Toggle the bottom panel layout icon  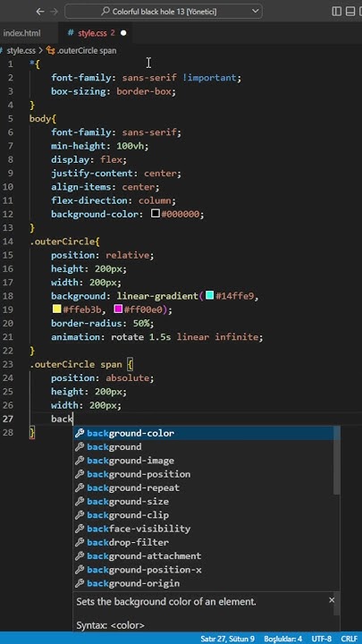click(x=350, y=12)
